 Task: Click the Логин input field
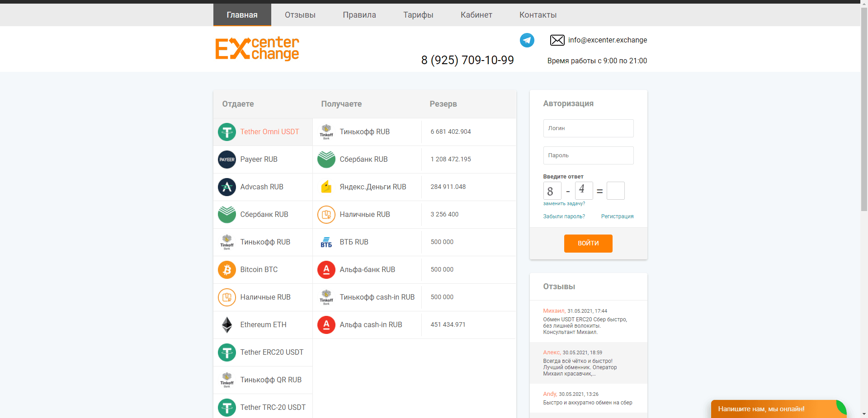point(588,128)
